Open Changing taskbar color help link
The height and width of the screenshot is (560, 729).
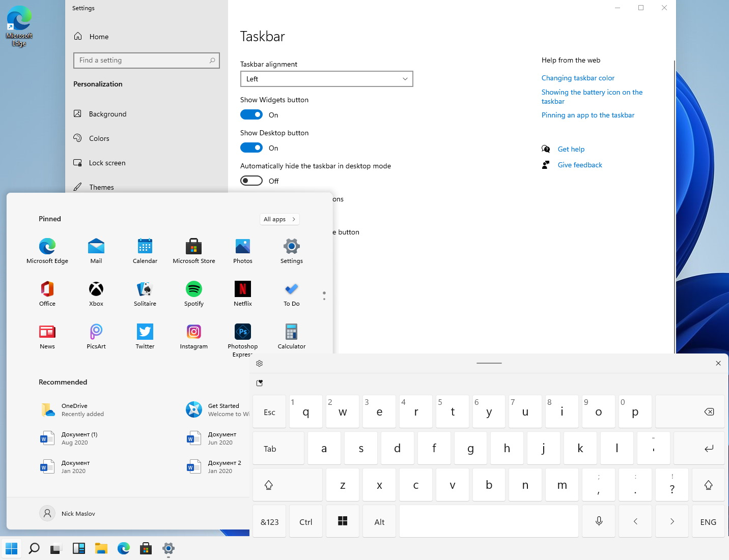578,78
